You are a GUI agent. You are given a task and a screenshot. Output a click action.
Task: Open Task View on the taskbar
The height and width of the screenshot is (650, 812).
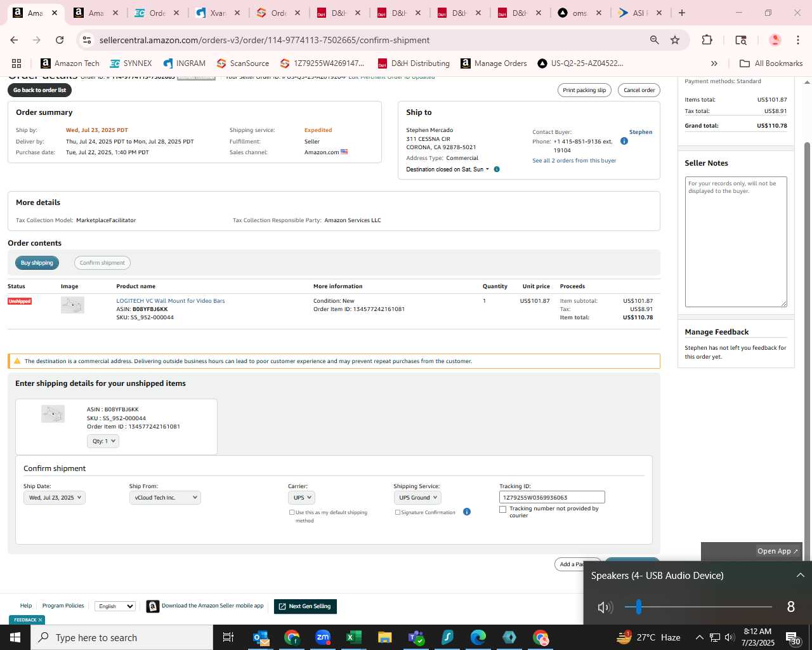228,637
